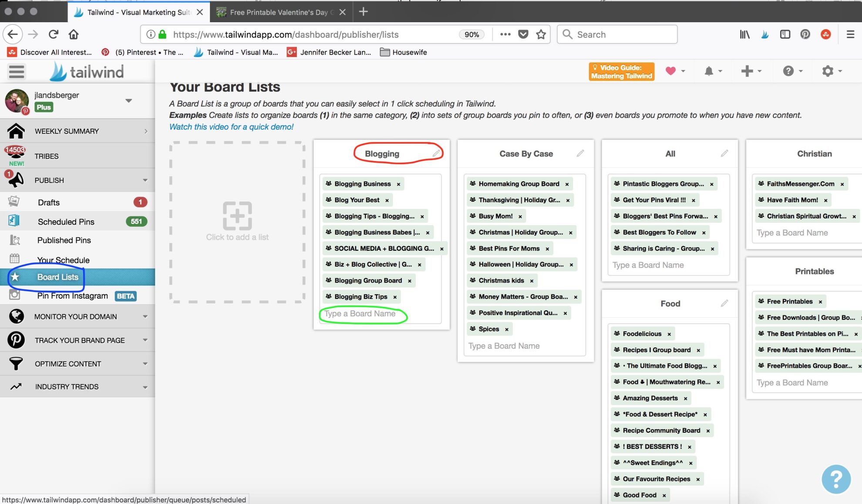Image resolution: width=862 pixels, height=504 pixels.
Task: Open the notifications bell menu
Action: click(x=713, y=71)
